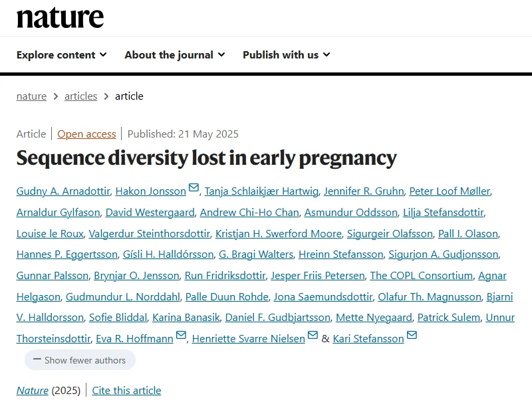Click the Open access link
Viewport: 532px width, 408px height.
pyautogui.click(x=86, y=134)
